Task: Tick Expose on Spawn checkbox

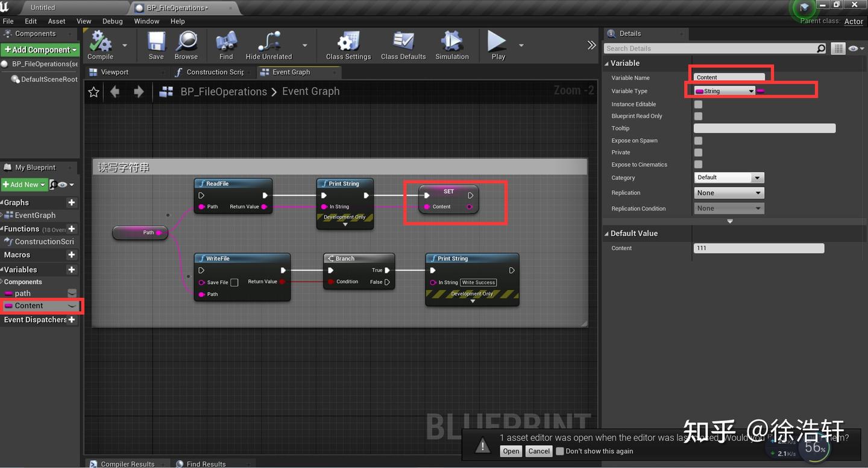Action: 698,141
